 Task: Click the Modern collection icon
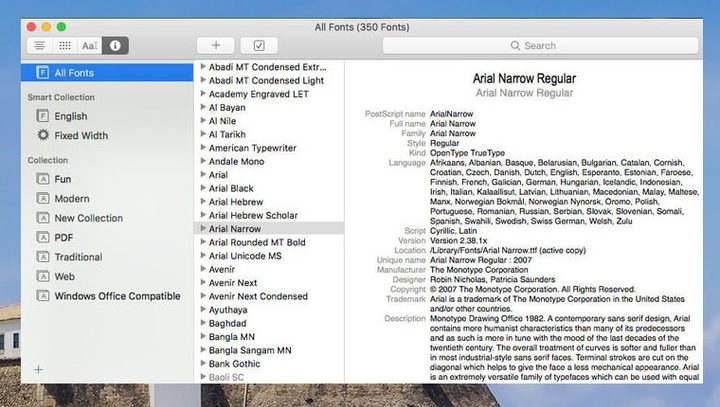tap(43, 198)
